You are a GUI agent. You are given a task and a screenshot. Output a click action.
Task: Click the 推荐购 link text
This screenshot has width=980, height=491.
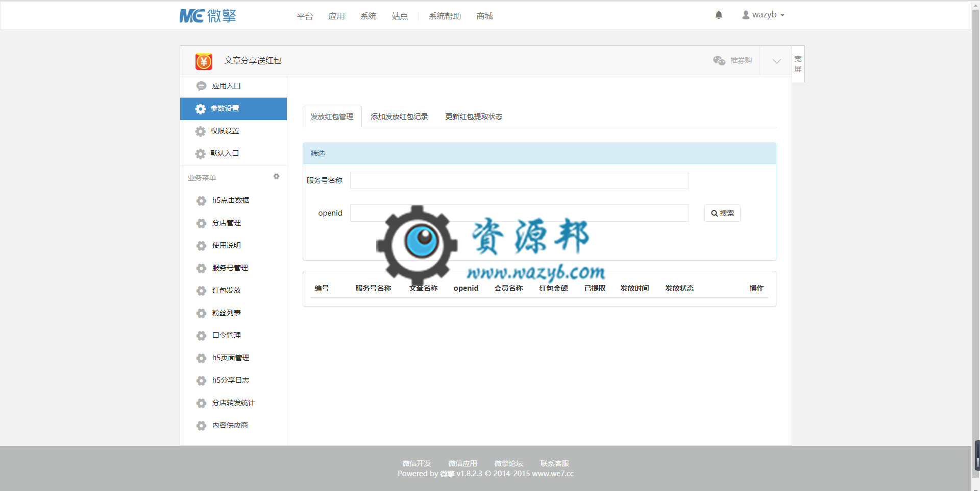click(x=741, y=60)
